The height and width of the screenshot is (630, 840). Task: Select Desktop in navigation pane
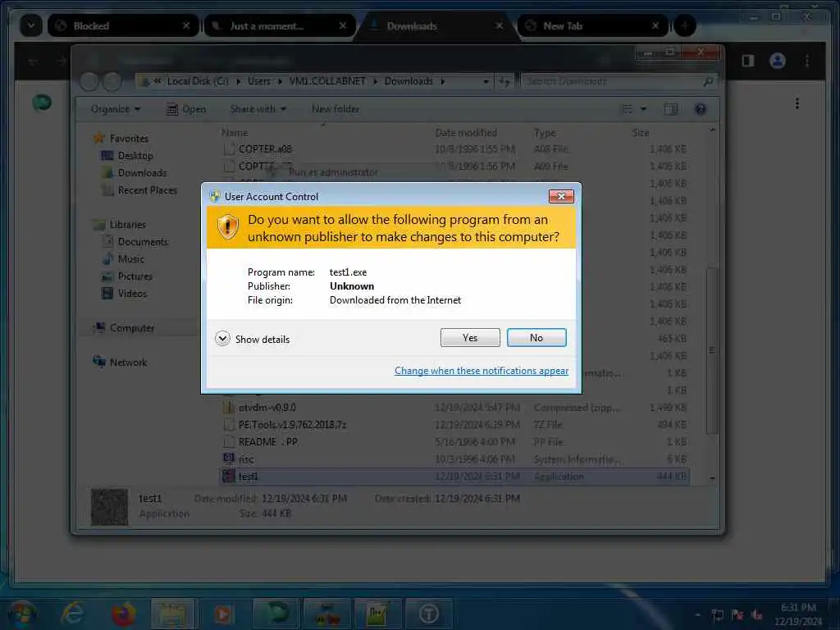(135, 155)
